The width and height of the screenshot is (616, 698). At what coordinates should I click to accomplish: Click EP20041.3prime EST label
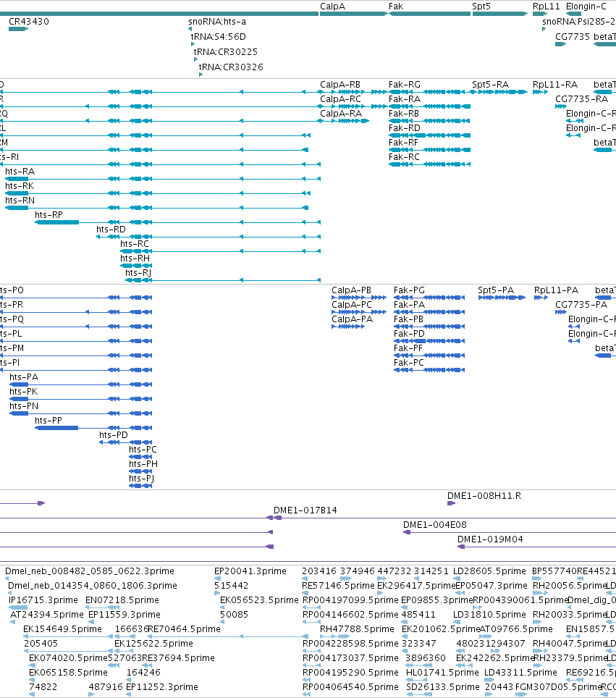(x=250, y=571)
